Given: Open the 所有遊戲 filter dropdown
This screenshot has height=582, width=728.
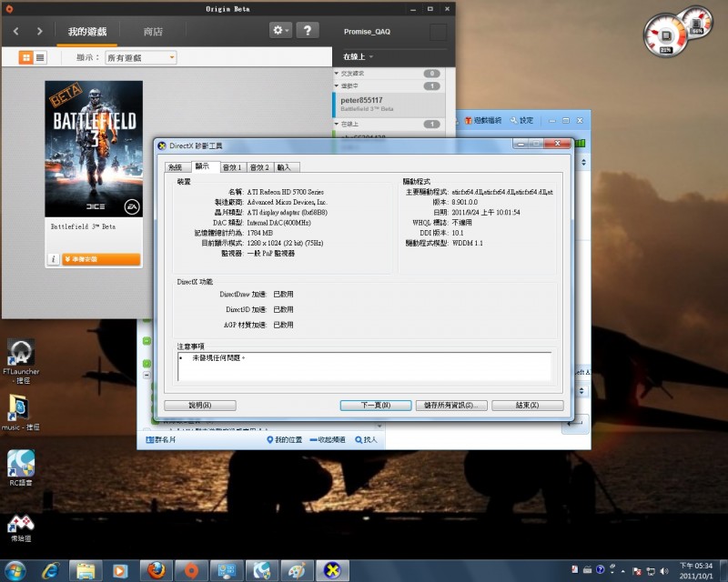Looking at the screenshot, I should [140, 57].
